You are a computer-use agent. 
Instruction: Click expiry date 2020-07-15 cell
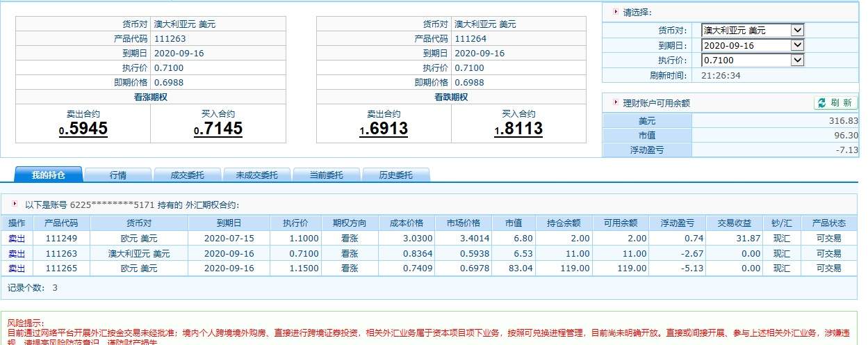point(229,238)
